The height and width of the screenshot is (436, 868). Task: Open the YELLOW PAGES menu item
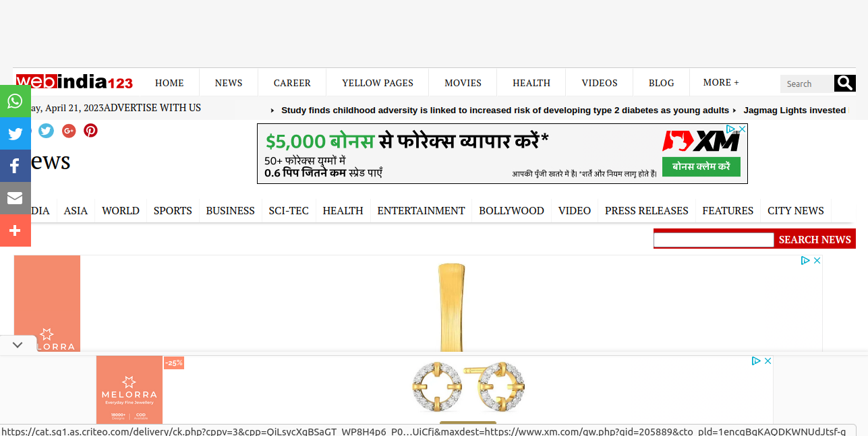(377, 83)
